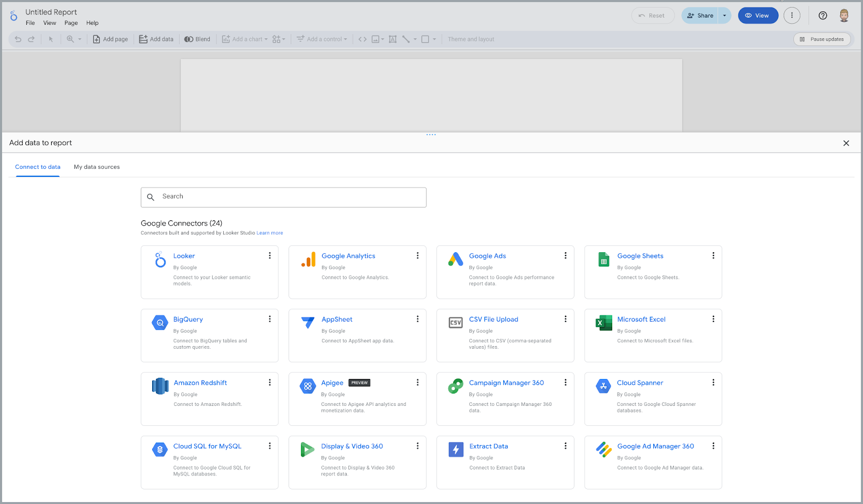This screenshot has height=504, width=863.
Task: Toggle the Pause updates button
Action: pyautogui.click(x=822, y=39)
